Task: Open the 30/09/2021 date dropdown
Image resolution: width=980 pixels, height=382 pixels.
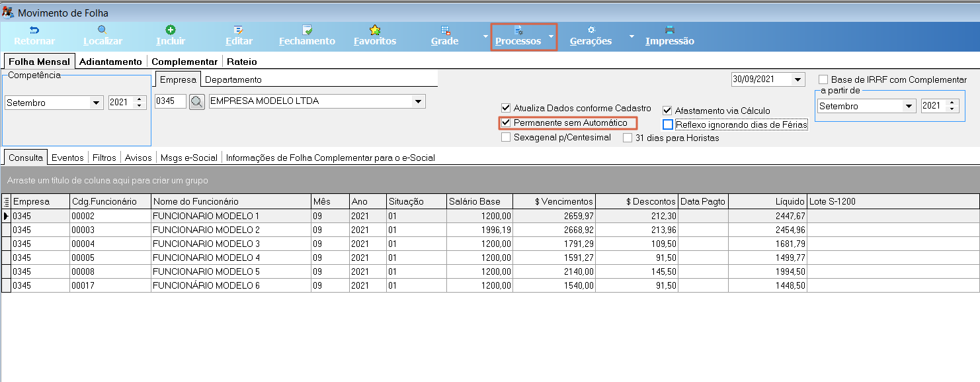Action: pos(797,79)
